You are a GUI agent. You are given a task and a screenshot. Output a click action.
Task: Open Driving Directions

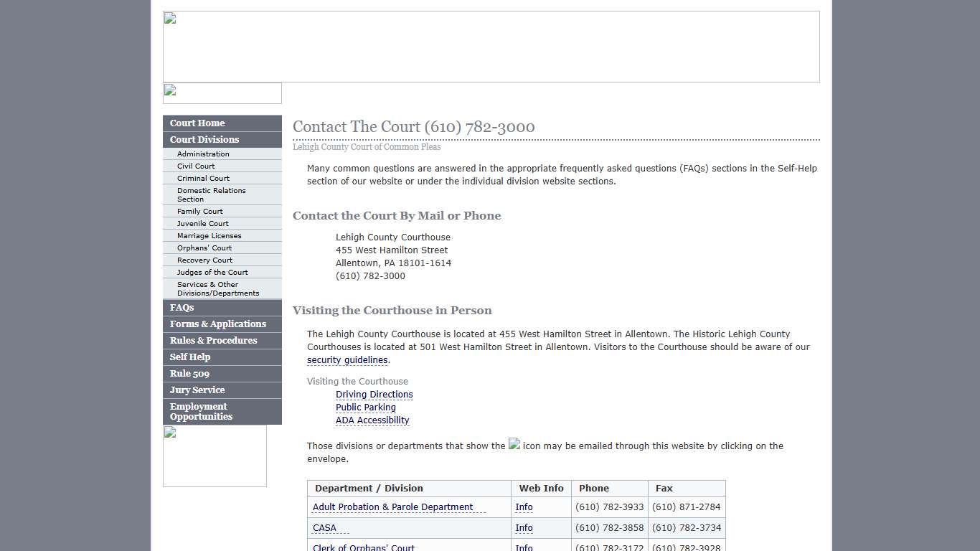[x=374, y=394]
